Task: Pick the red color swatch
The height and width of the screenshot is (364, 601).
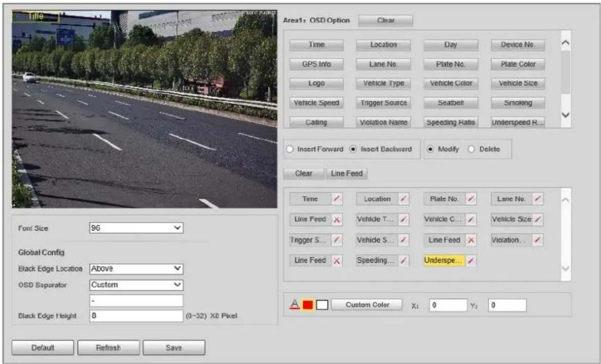Action: [308, 305]
